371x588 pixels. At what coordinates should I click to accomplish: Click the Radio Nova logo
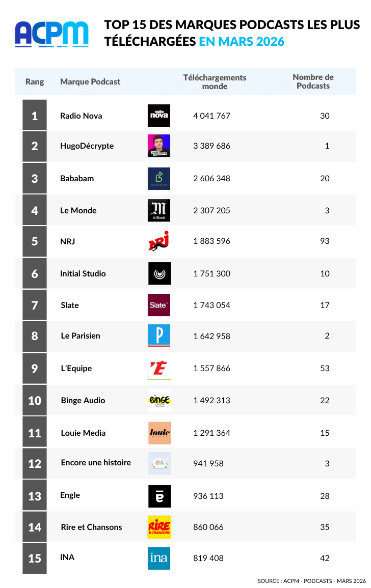coord(159,116)
